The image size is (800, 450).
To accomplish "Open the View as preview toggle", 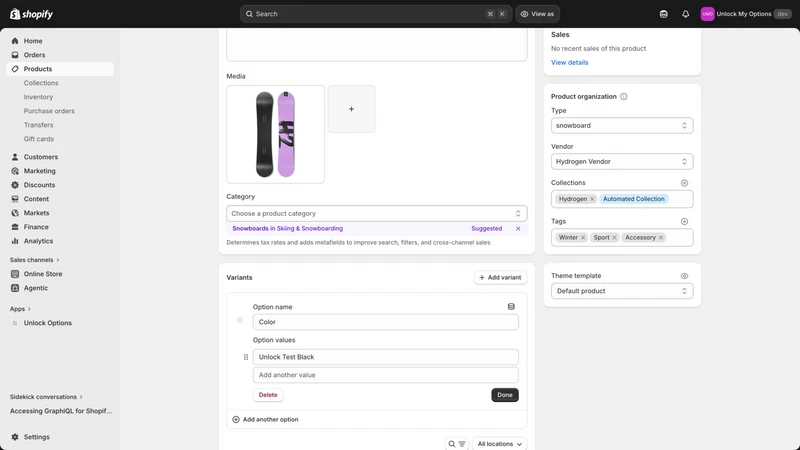I will [x=537, y=14].
